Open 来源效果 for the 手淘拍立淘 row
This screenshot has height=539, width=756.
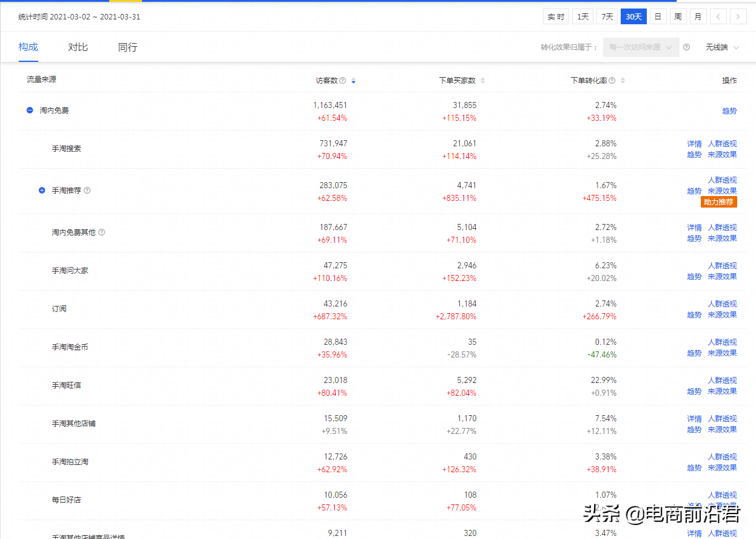click(722, 468)
